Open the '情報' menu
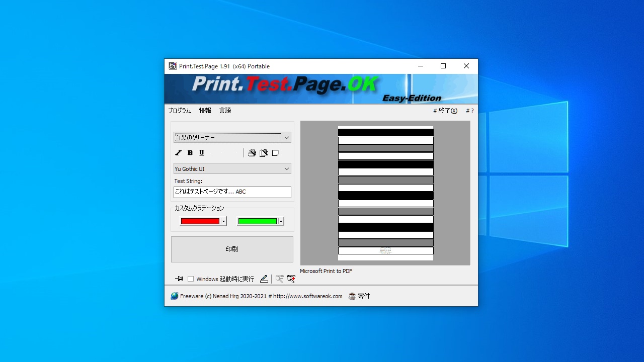 205,111
